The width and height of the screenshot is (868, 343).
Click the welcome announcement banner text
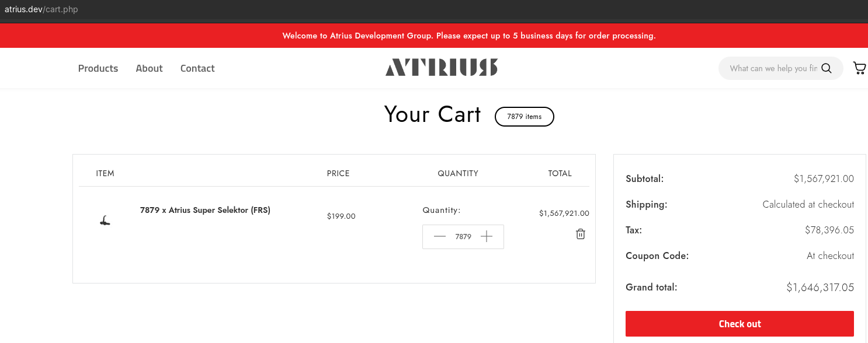[469, 36]
